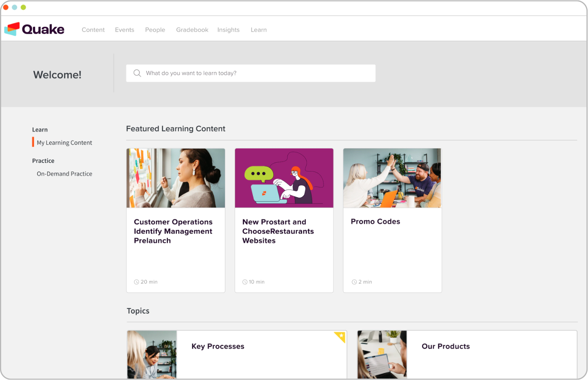Open the Key Processes topic
The width and height of the screenshot is (588, 380).
point(218,346)
